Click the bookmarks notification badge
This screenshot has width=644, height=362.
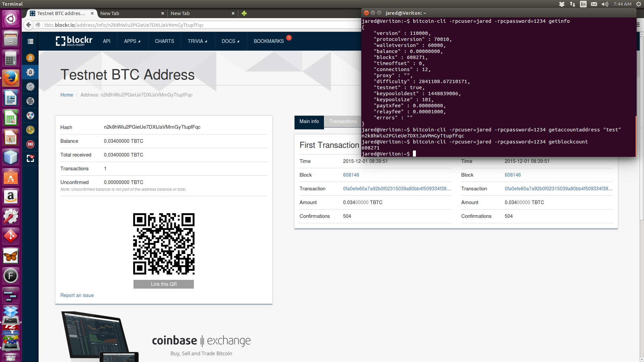tap(289, 38)
